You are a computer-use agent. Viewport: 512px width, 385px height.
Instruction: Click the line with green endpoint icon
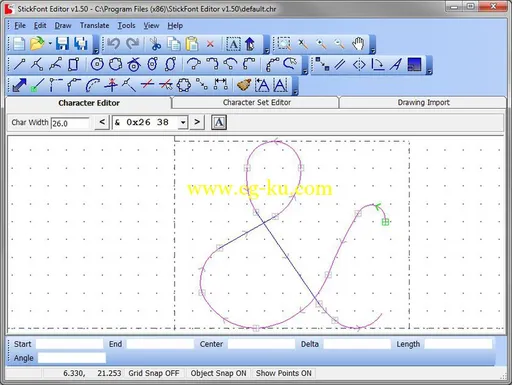pos(37,85)
